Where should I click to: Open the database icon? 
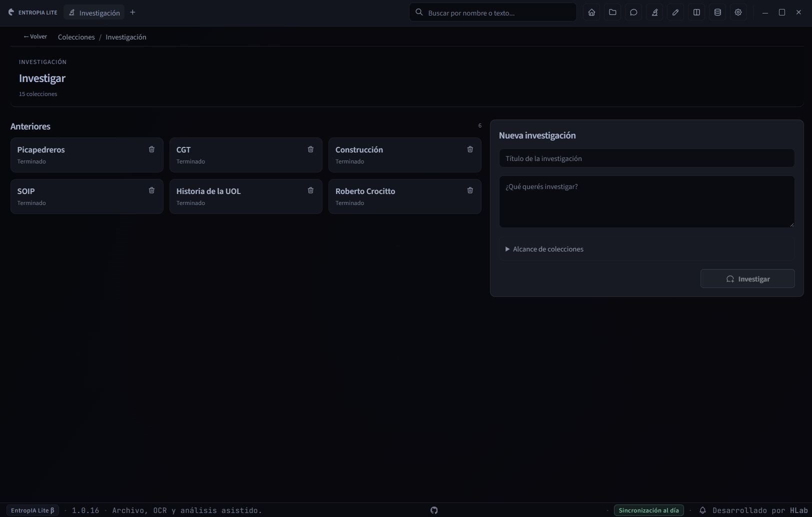(717, 12)
